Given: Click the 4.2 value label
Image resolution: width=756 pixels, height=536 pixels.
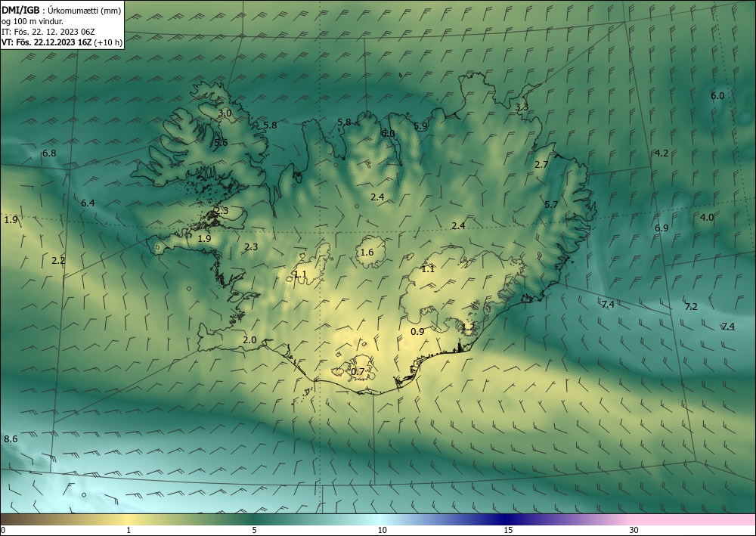Looking at the screenshot, I should point(661,153).
